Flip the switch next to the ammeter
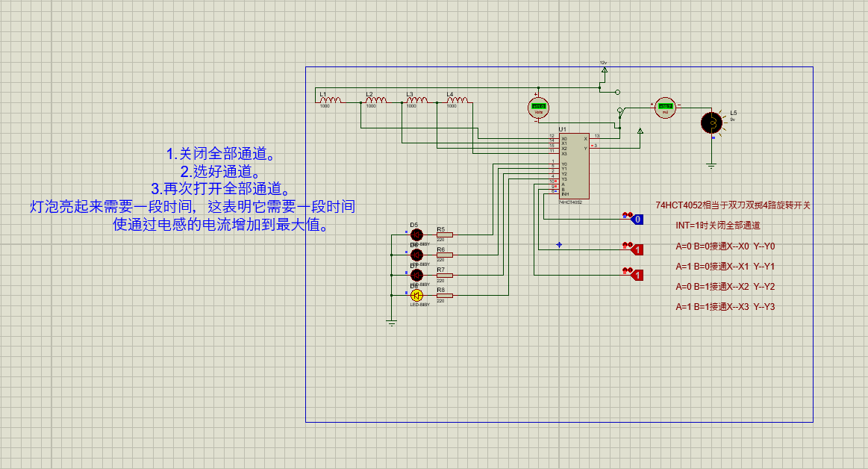868x469 pixels. click(x=620, y=114)
